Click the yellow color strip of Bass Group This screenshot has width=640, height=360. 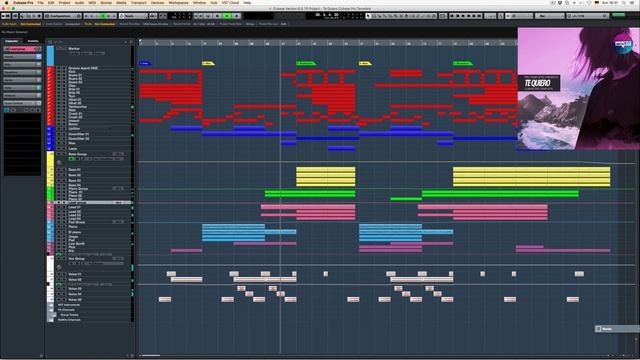click(50, 159)
